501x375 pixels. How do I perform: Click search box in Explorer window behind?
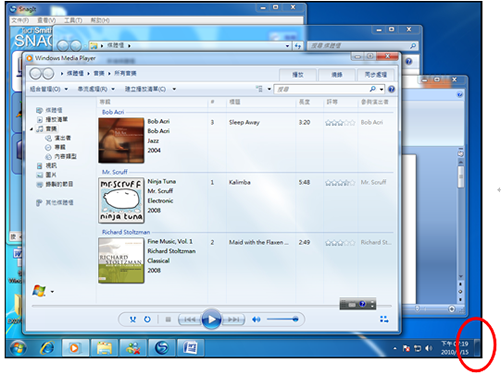[362, 46]
